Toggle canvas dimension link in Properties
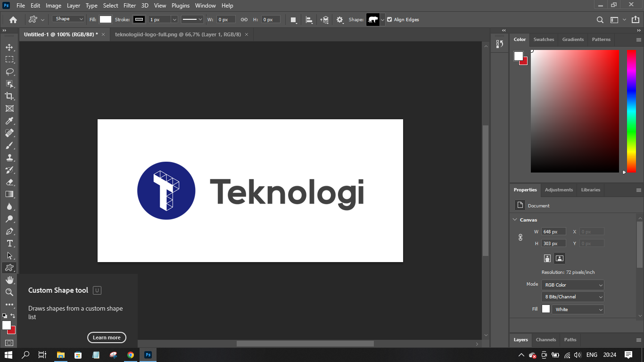The height and width of the screenshot is (362, 644). tap(520, 238)
